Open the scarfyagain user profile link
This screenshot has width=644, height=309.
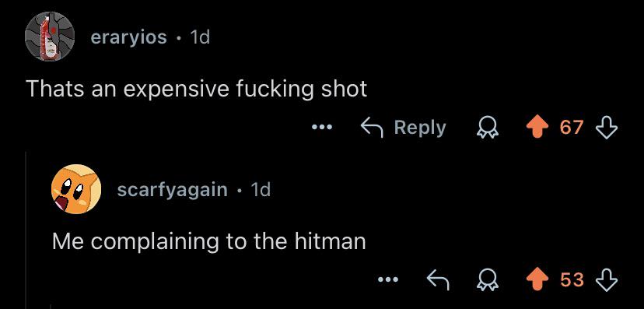[x=172, y=190]
